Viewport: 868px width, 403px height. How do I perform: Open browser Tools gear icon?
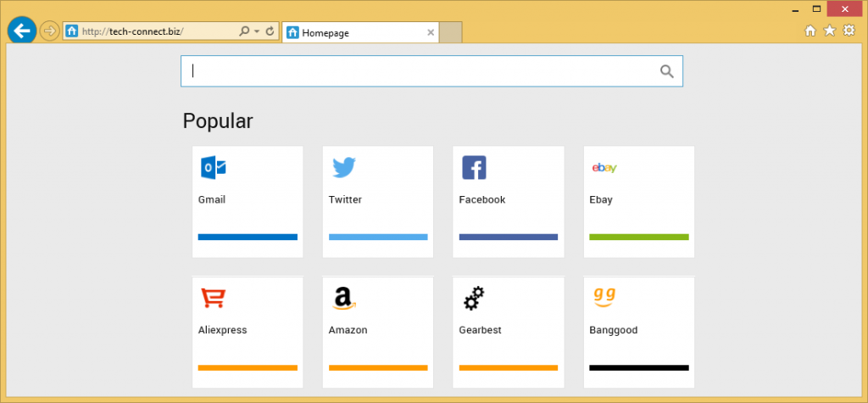click(849, 31)
